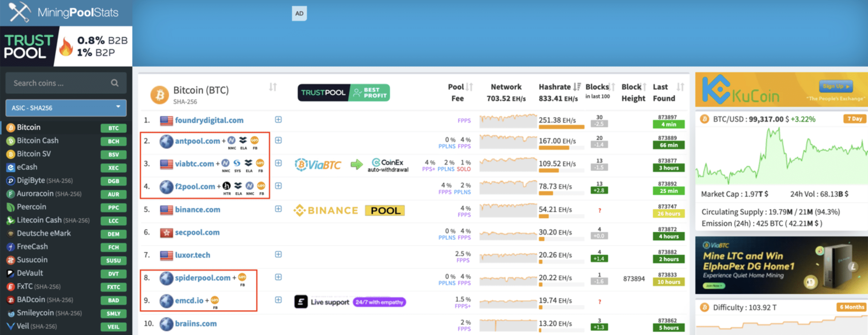Click the BTC/USD 7 day price chart
This screenshot has height=335, width=868.
[x=782, y=155]
